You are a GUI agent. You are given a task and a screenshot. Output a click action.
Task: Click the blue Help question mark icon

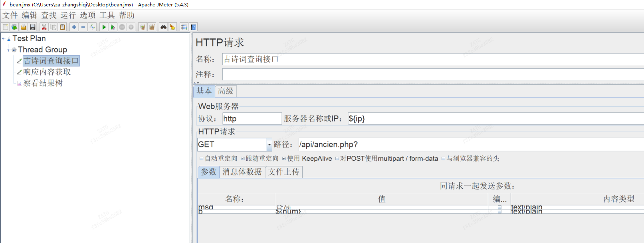[x=193, y=27]
